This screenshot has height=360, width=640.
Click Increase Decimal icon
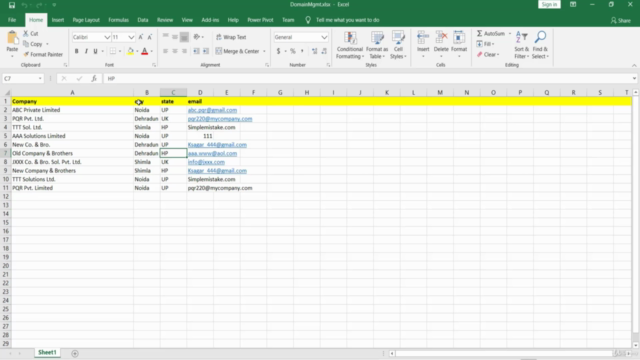coord(314,51)
